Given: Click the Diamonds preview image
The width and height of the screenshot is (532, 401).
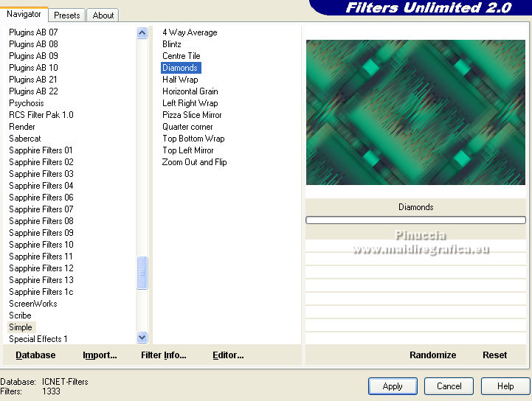Looking at the screenshot, I should point(415,112).
